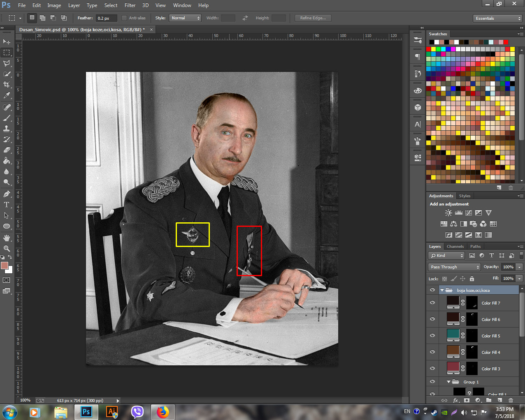Open the Select menu
The height and width of the screenshot is (420, 525).
[x=111, y=5]
